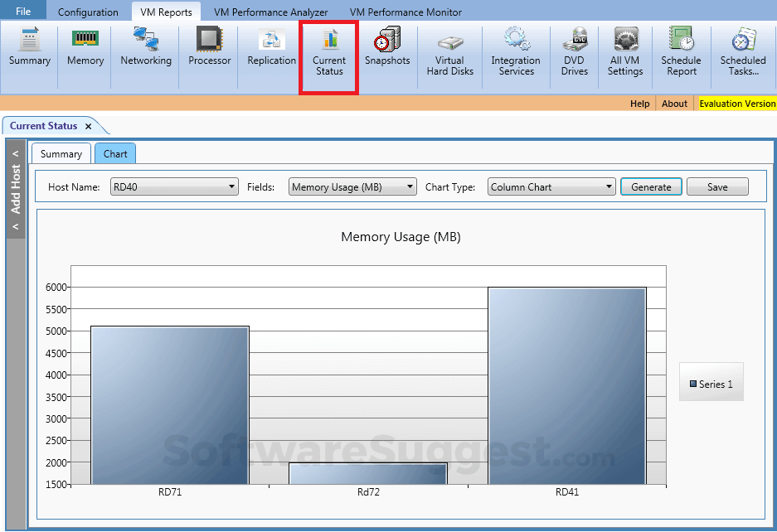This screenshot has height=532, width=777.
Task: Open the Summary report icon
Action: pyautogui.click(x=29, y=51)
